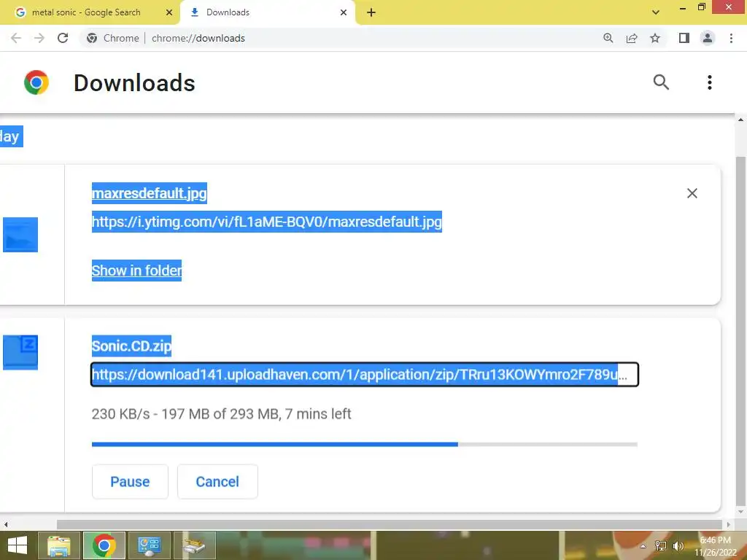
Task: Open the volume speaker tray icon
Action: [678, 546]
